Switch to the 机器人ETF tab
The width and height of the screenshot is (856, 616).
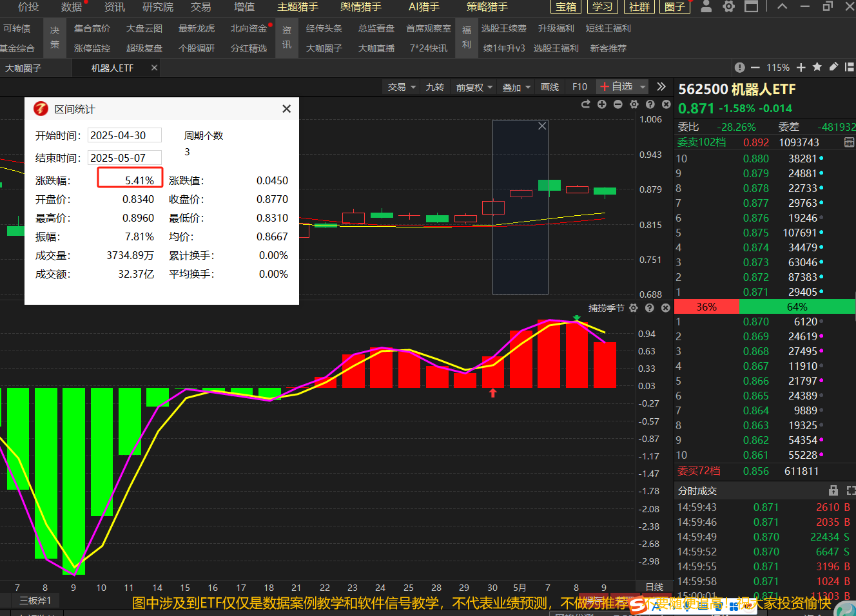pyautogui.click(x=112, y=68)
